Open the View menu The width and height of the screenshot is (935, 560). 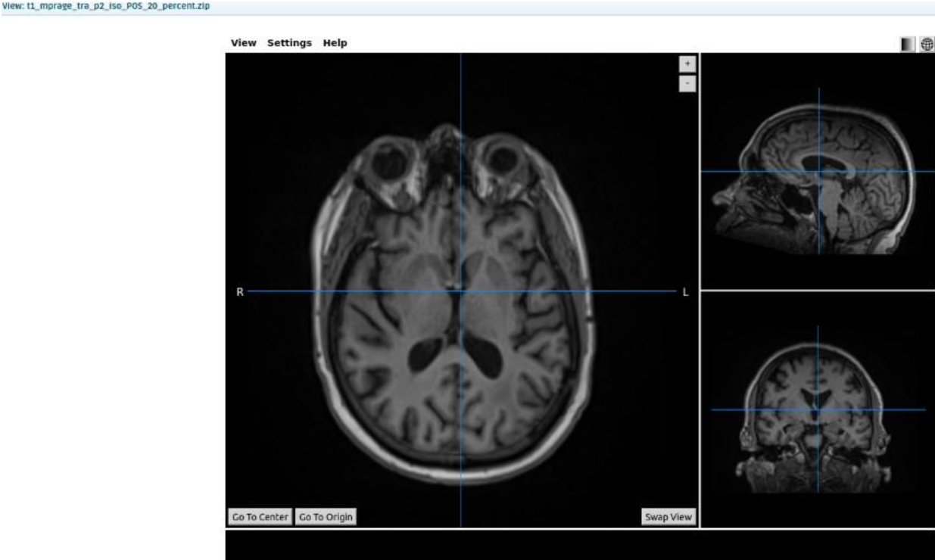[243, 43]
